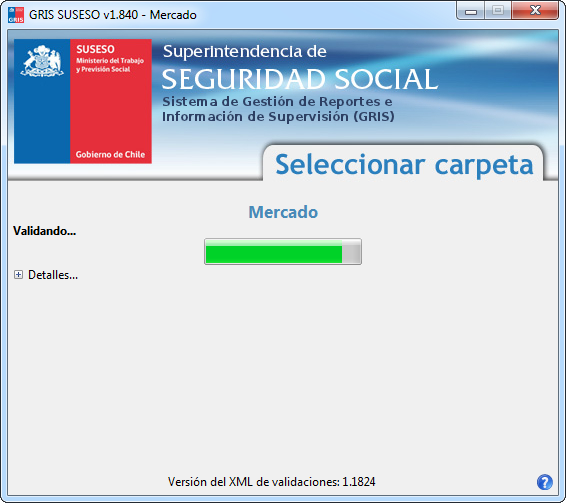Click the unfilled gray end of progress bar
The height and width of the screenshot is (503, 566).
click(351, 251)
